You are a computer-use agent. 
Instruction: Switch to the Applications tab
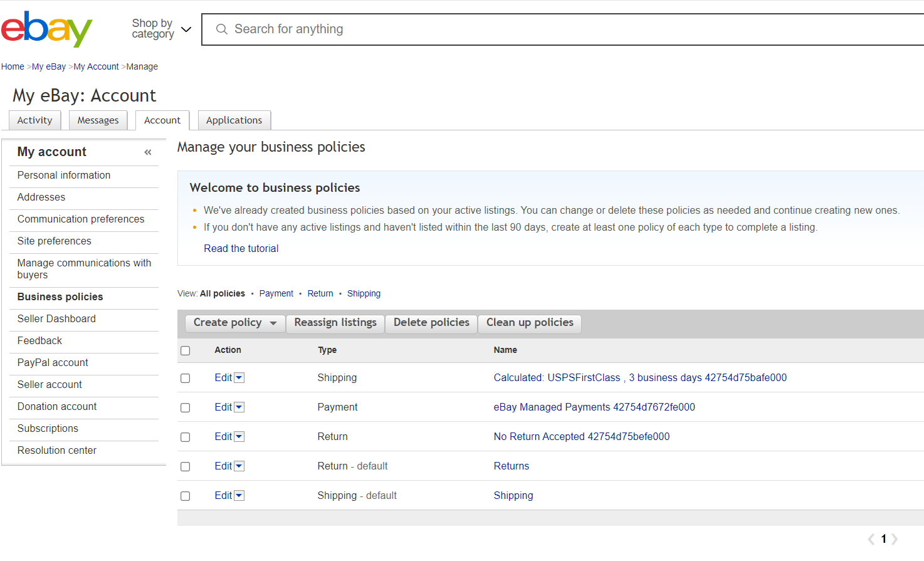(x=234, y=120)
